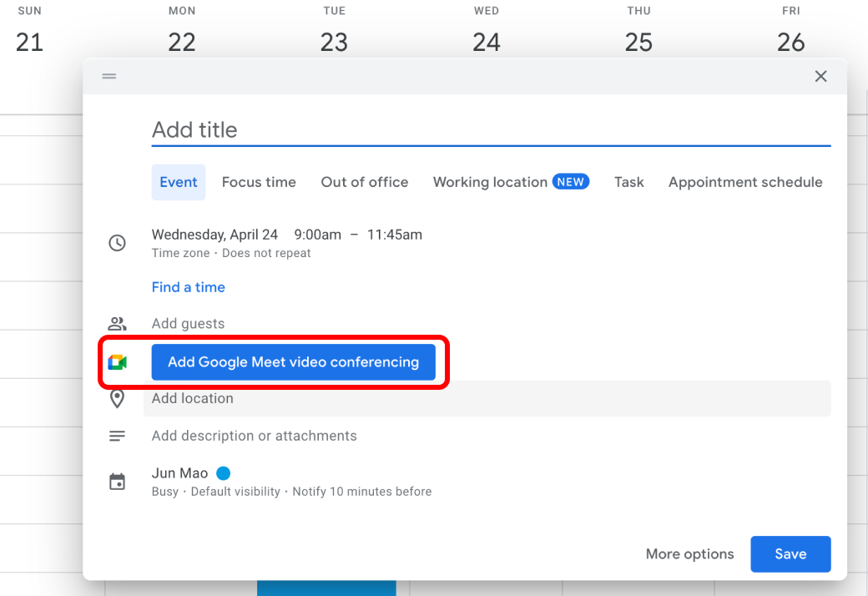The width and height of the screenshot is (868, 596).
Task: Save the event
Action: tap(790, 554)
